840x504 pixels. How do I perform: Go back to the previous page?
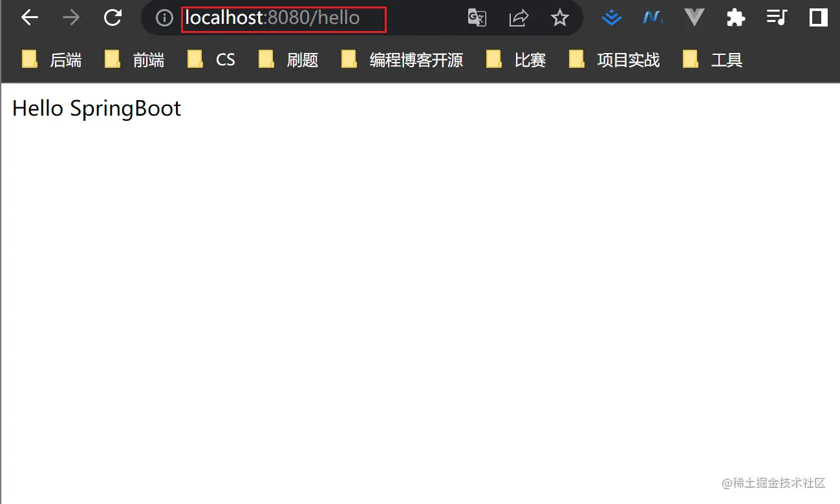(x=30, y=18)
